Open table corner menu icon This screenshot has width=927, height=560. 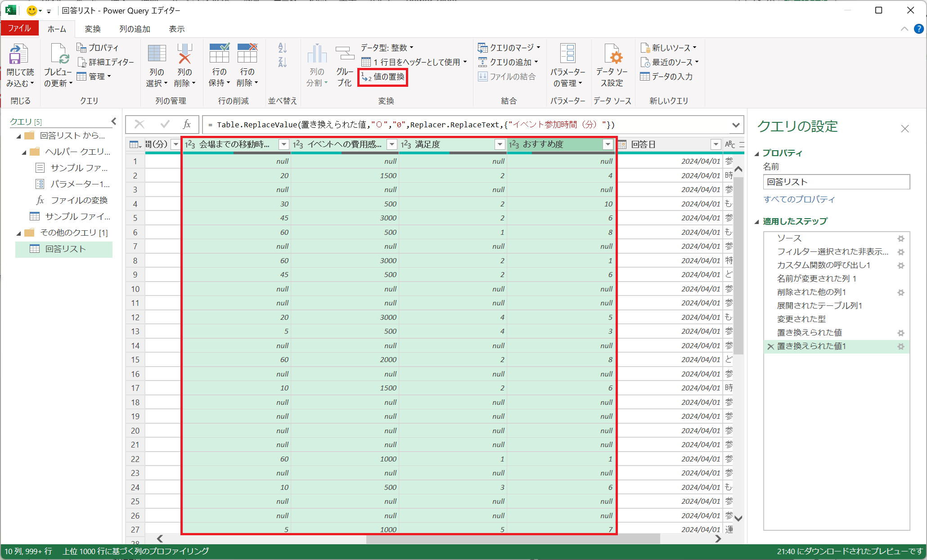pos(135,144)
